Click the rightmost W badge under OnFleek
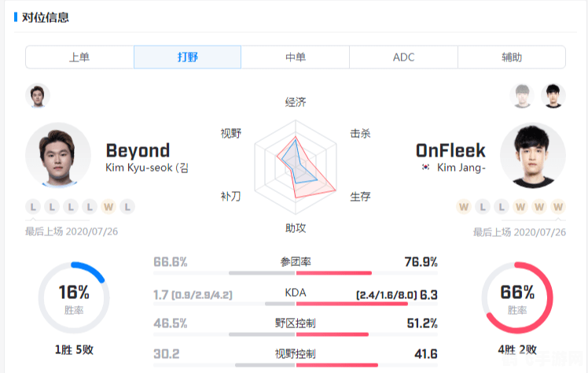 point(558,207)
